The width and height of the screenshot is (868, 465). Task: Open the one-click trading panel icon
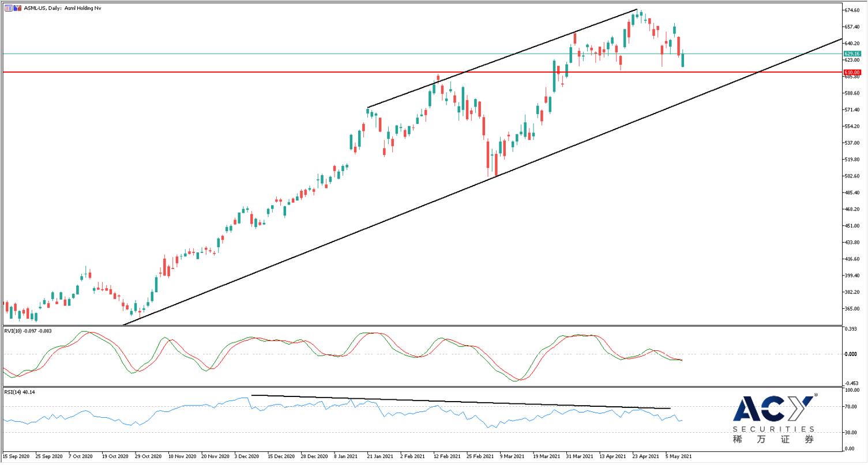point(9,8)
